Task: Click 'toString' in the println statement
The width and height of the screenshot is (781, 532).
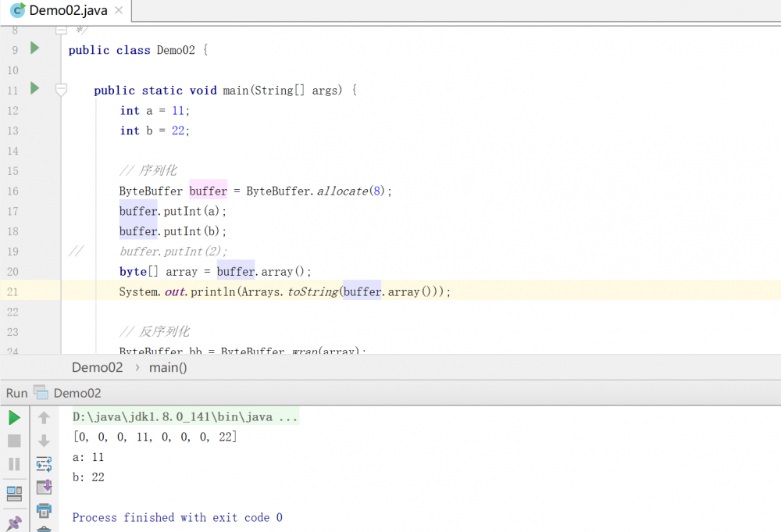Action: [313, 292]
